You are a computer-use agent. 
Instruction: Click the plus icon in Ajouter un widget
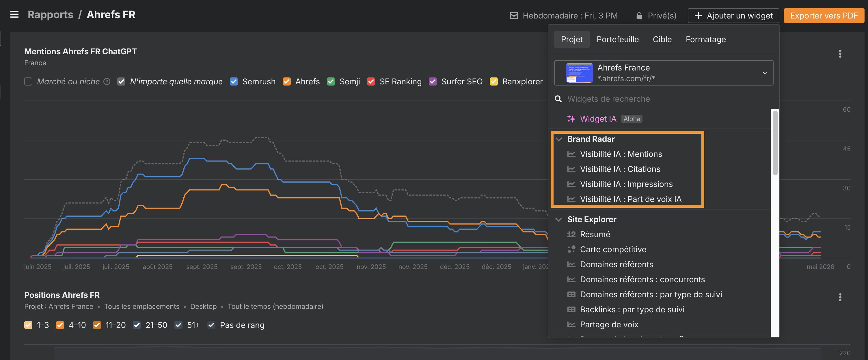click(698, 16)
